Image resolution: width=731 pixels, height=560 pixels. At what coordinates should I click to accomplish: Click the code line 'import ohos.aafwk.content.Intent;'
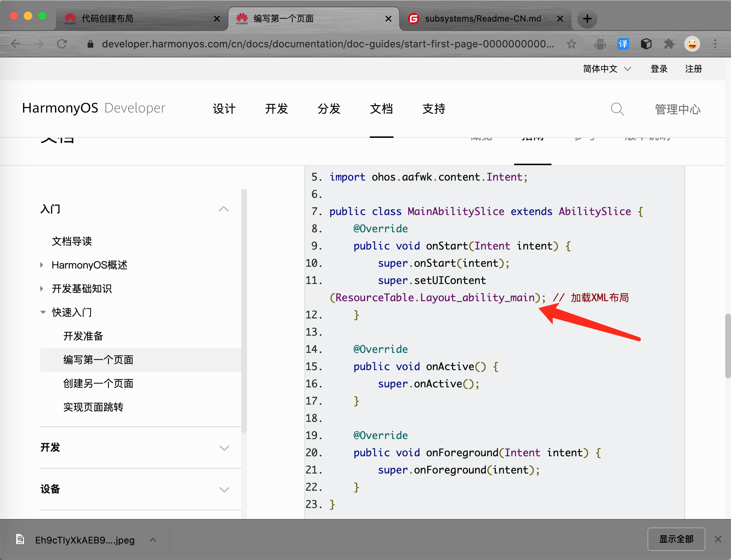(x=428, y=177)
